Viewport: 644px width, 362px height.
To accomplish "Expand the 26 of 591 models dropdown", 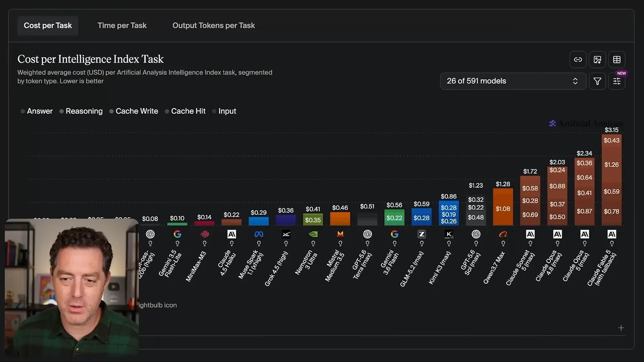I will (513, 81).
